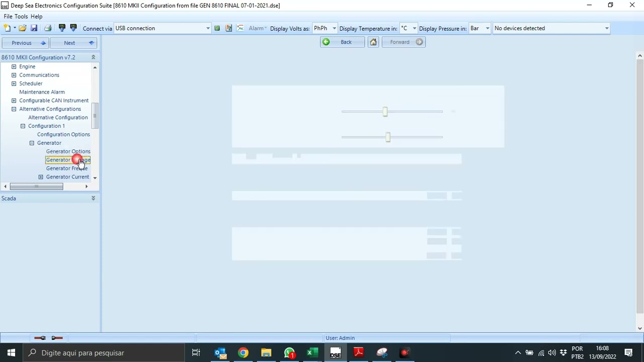This screenshot has height=362, width=644.
Task: Open the Windows Start menu
Action: (x=11, y=353)
